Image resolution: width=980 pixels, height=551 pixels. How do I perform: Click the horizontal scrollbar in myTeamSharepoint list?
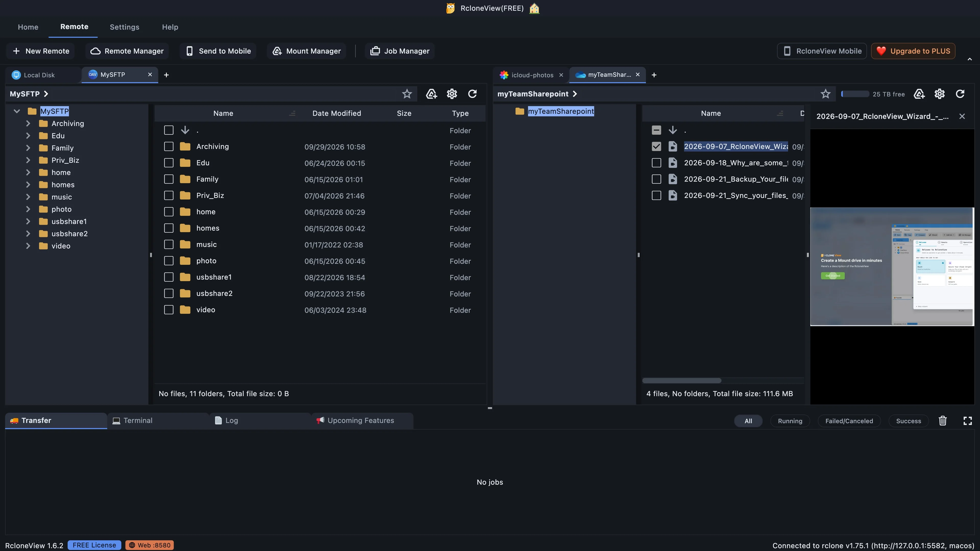pyautogui.click(x=682, y=381)
